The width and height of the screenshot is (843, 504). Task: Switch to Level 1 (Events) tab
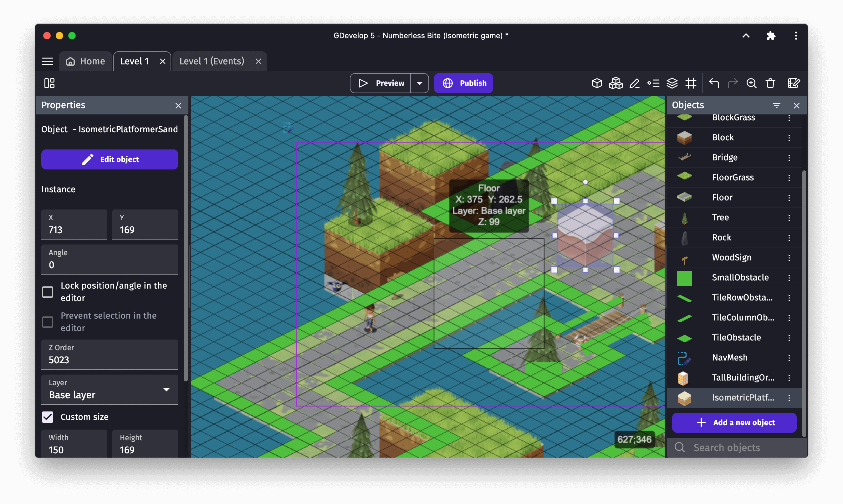(211, 61)
